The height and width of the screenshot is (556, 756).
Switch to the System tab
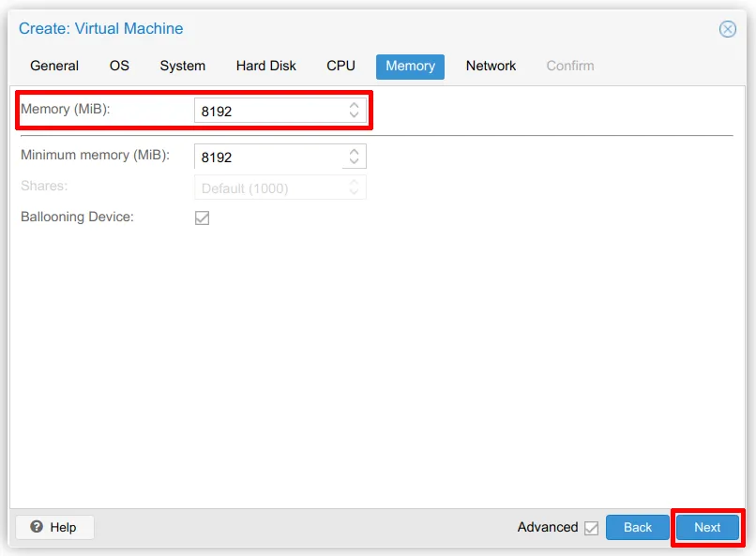pos(182,66)
